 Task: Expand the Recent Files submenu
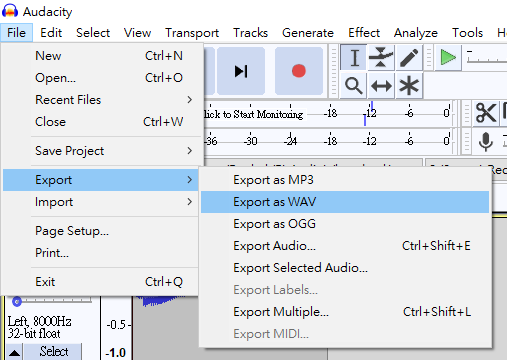click(x=101, y=100)
